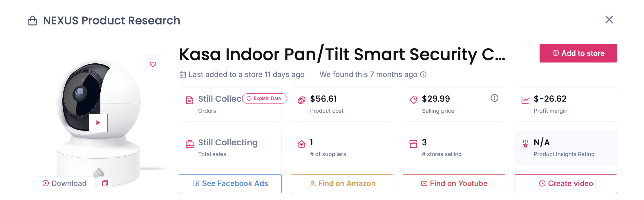The width and height of the screenshot is (644, 200).
Task: Search for this product on Youtube
Action: pos(454,183)
